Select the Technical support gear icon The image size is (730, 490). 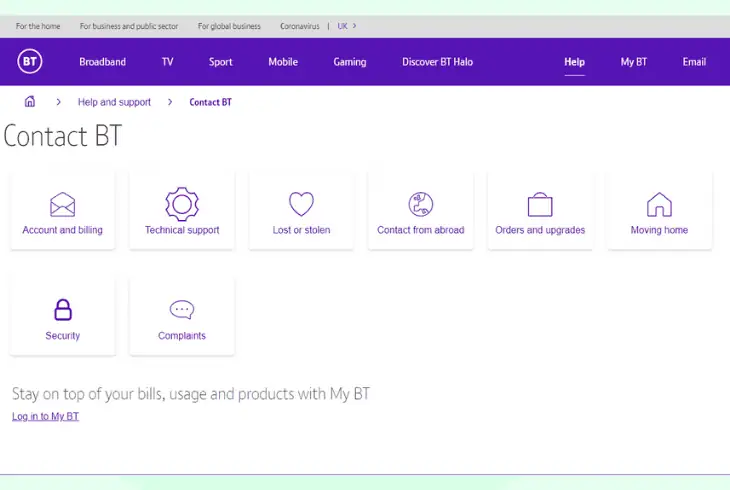(x=182, y=204)
